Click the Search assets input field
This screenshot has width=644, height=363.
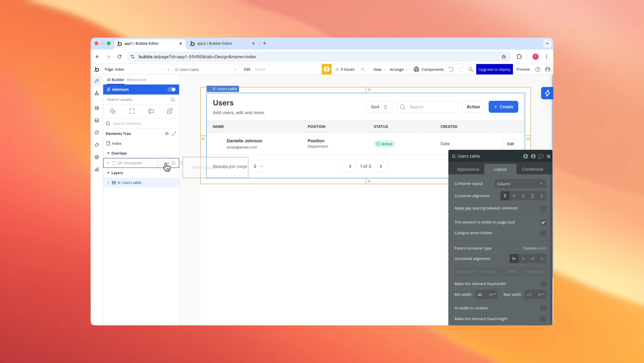pyautogui.click(x=141, y=99)
